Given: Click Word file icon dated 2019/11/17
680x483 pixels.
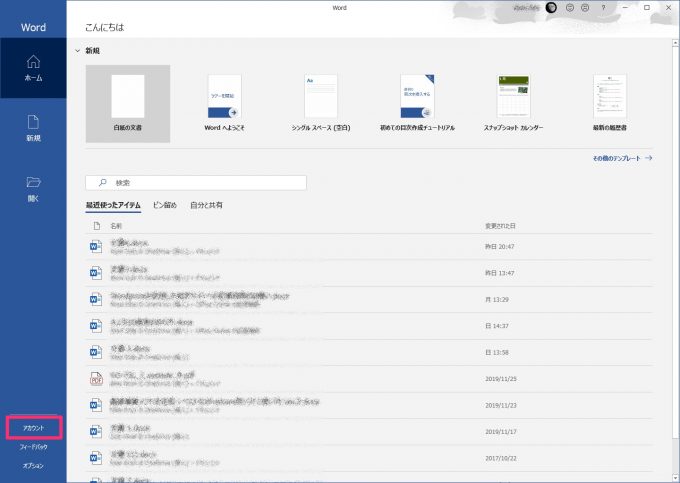Looking at the screenshot, I should [x=96, y=431].
